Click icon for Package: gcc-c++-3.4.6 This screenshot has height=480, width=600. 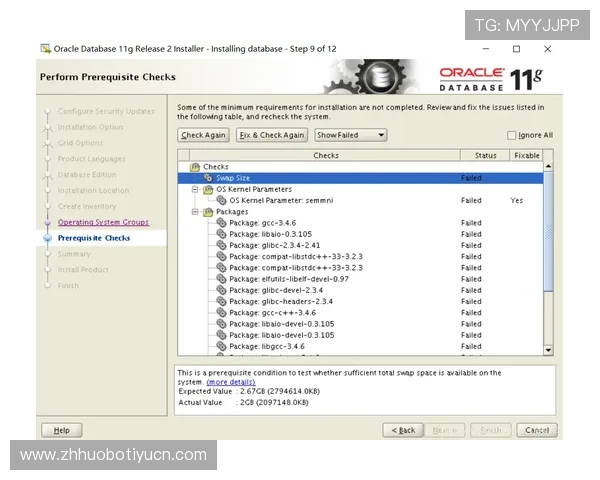tap(221, 312)
